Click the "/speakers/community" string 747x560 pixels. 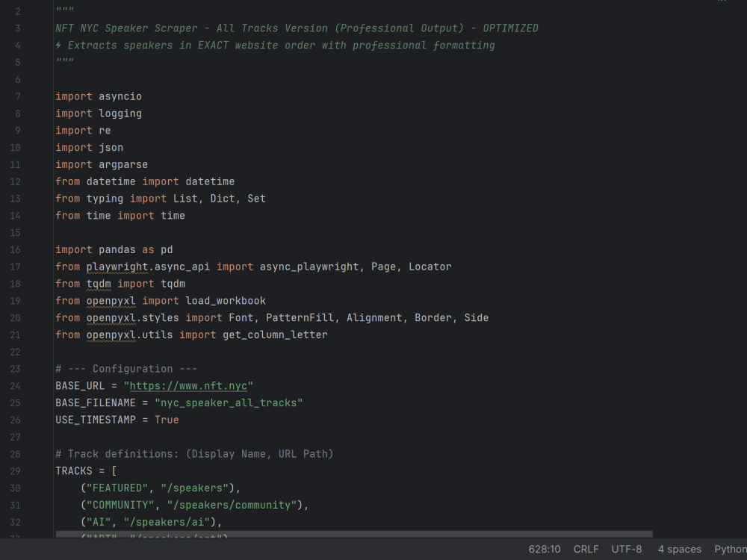coord(232,505)
